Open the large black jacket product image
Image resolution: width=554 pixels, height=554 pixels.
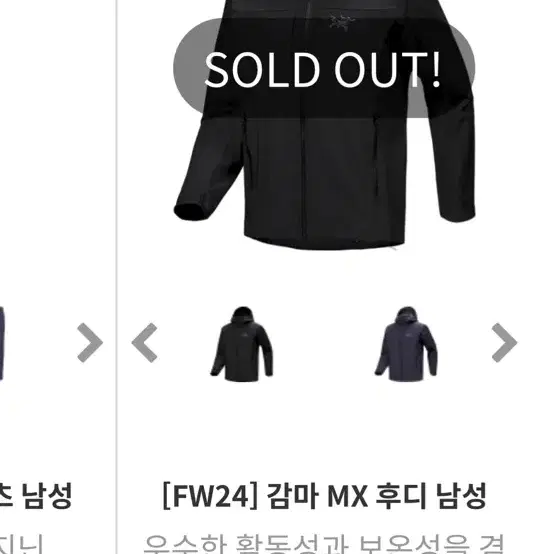[324, 125]
